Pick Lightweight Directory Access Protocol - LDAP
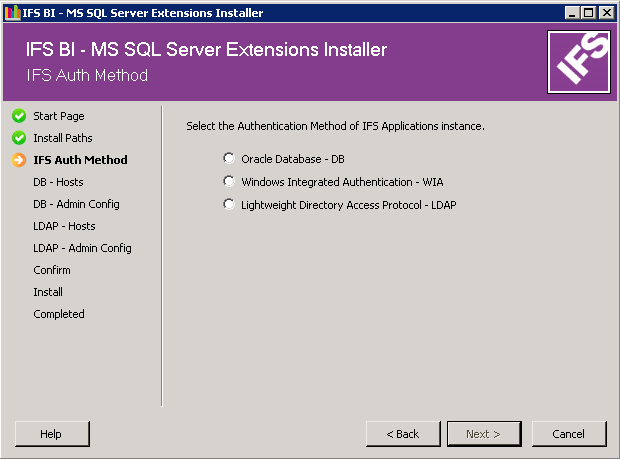This screenshot has width=620, height=459. tap(230, 205)
